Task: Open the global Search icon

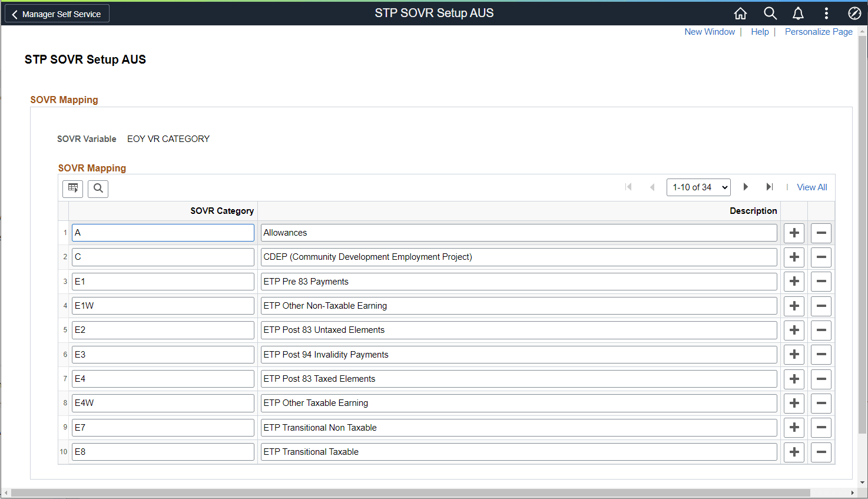Action: click(x=770, y=13)
